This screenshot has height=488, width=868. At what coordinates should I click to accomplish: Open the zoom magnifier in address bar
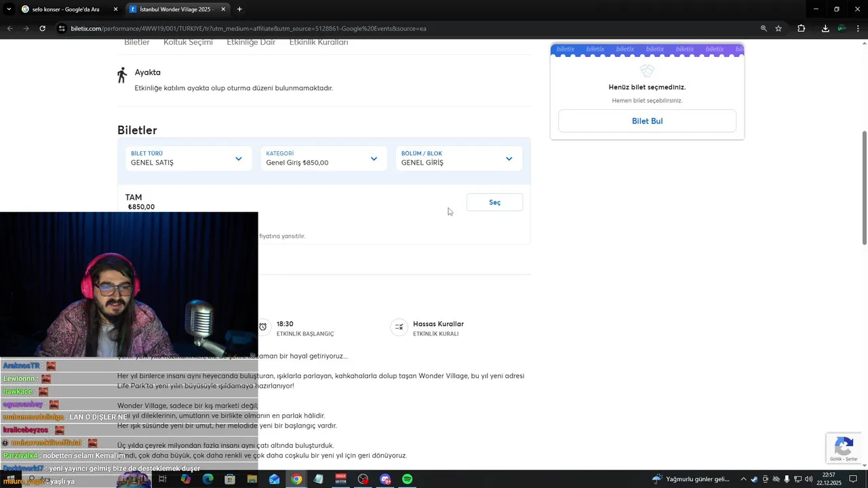pyautogui.click(x=764, y=28)
